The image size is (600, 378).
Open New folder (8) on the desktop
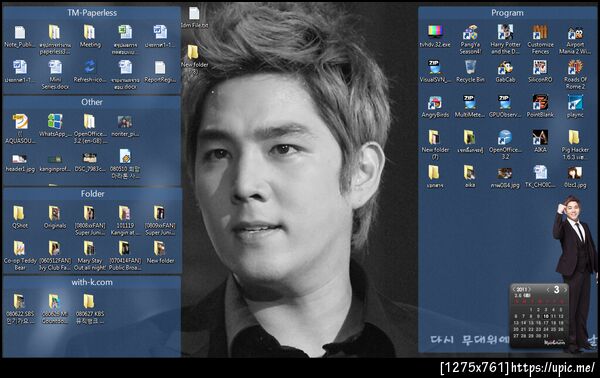tap(194, 59)
